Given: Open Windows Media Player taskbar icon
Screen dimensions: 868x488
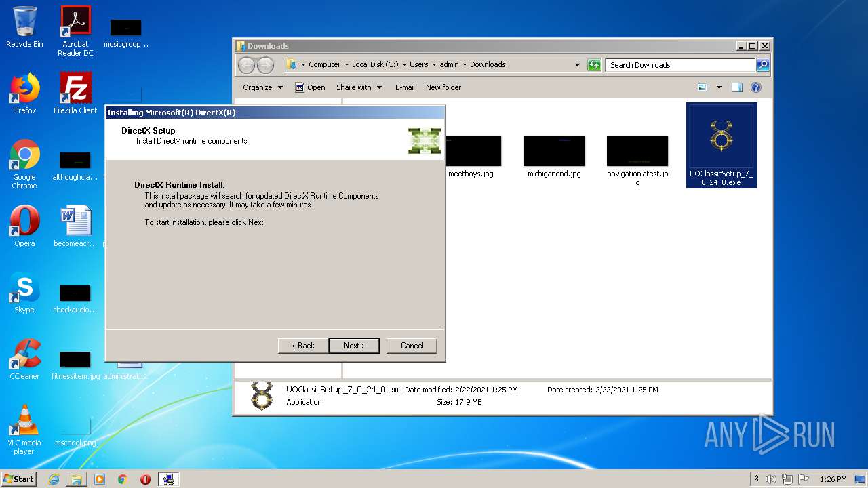Looking at the screenshot, I should pyautogui.click(x=100, y=479).
